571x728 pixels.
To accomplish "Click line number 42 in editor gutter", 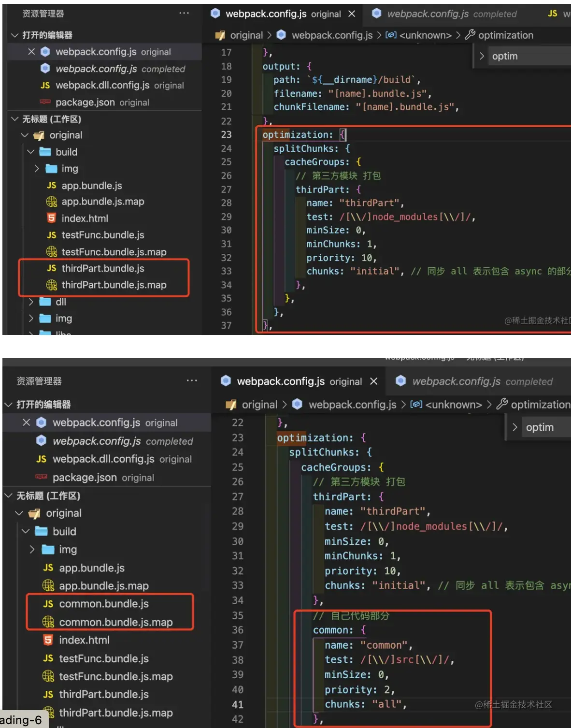I will pyautogui.click(x=238, y=719).
